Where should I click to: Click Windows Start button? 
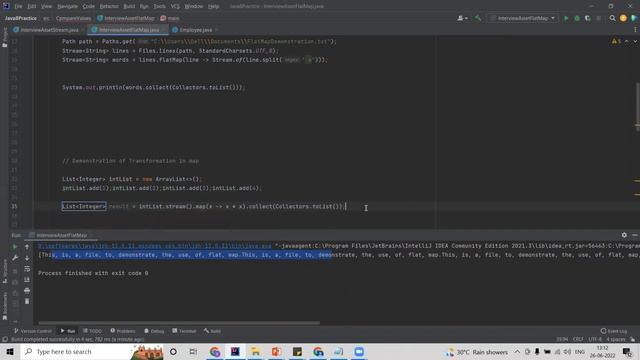point(10,351)
